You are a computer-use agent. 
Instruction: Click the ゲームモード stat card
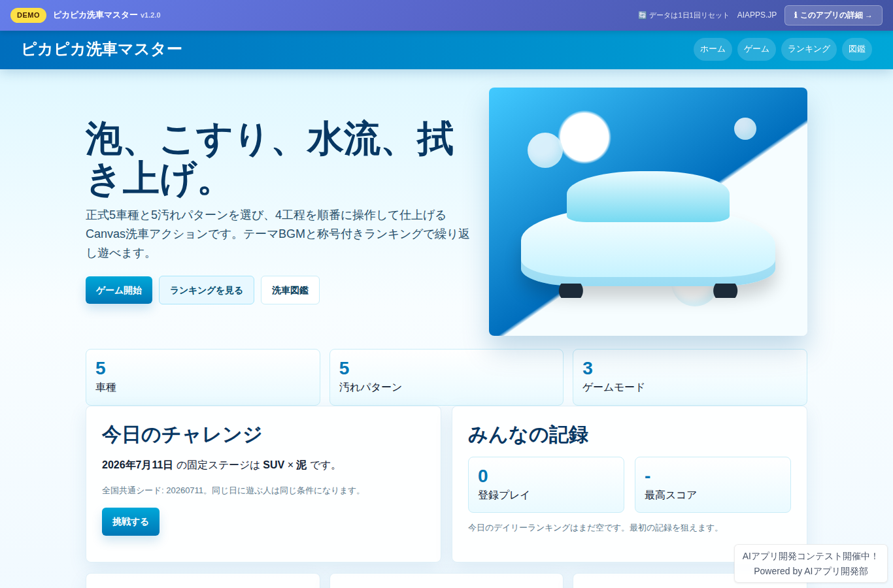(690, 377)
